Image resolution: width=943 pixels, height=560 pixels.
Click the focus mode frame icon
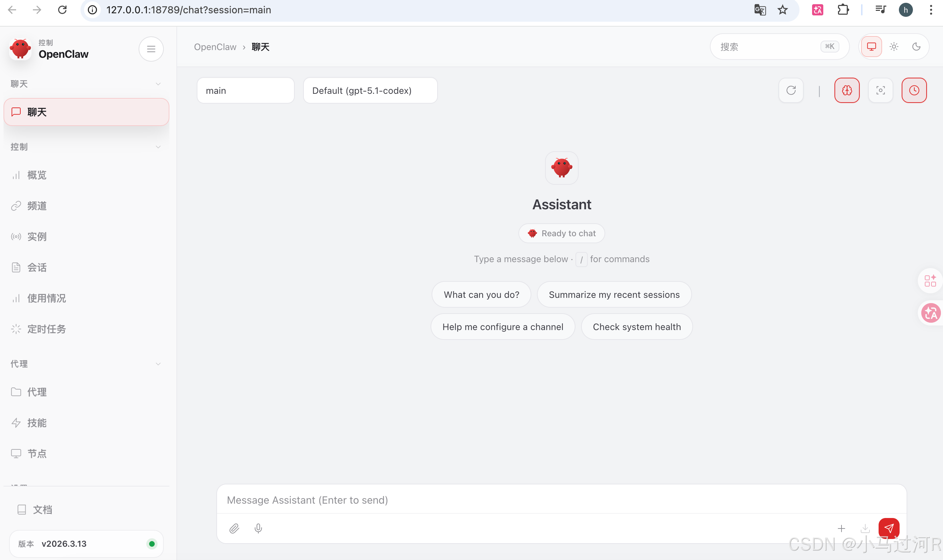coord(880,90)
